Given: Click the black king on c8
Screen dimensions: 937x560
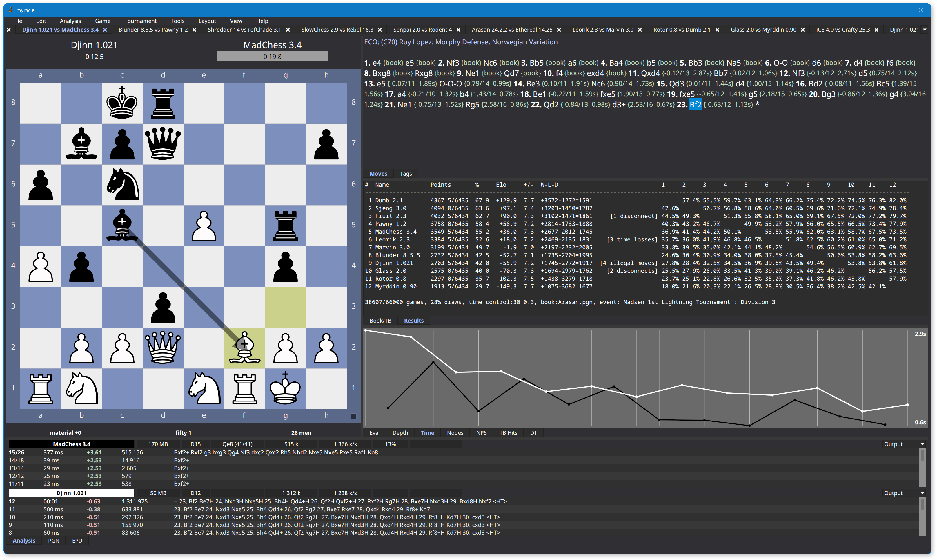Looking at the screenshot, I should [122, 103].
